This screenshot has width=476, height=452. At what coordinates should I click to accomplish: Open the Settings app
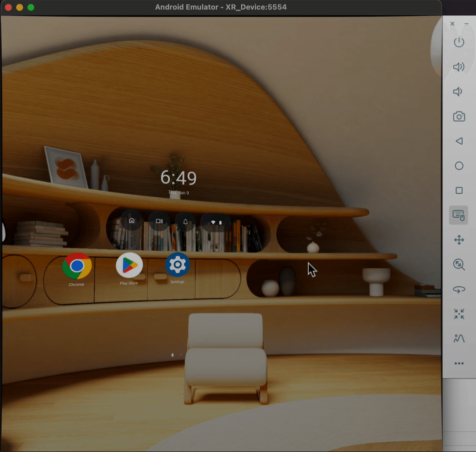178,264
